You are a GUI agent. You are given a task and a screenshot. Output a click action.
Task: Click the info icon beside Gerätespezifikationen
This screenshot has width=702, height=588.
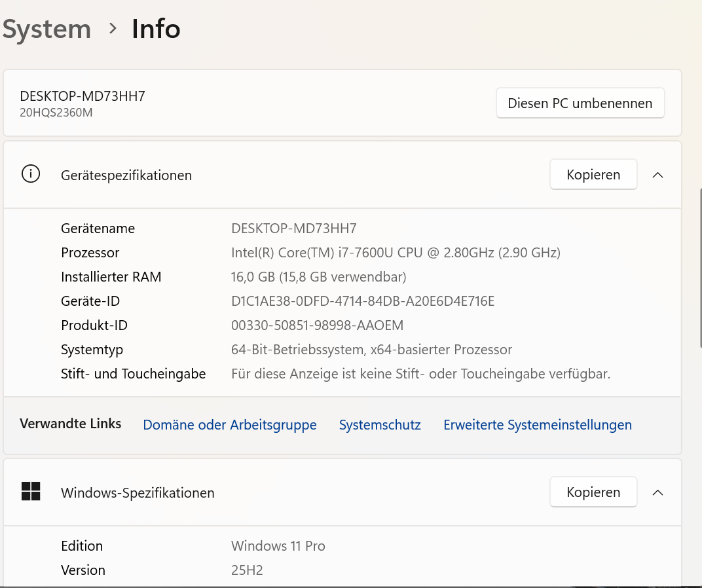[31, 174]
